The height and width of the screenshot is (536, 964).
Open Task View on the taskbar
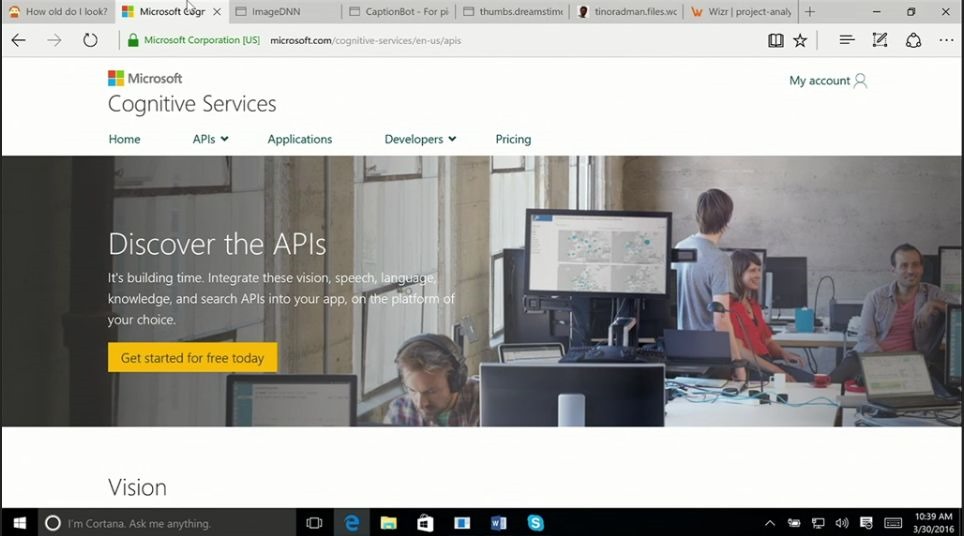(314, 523)
